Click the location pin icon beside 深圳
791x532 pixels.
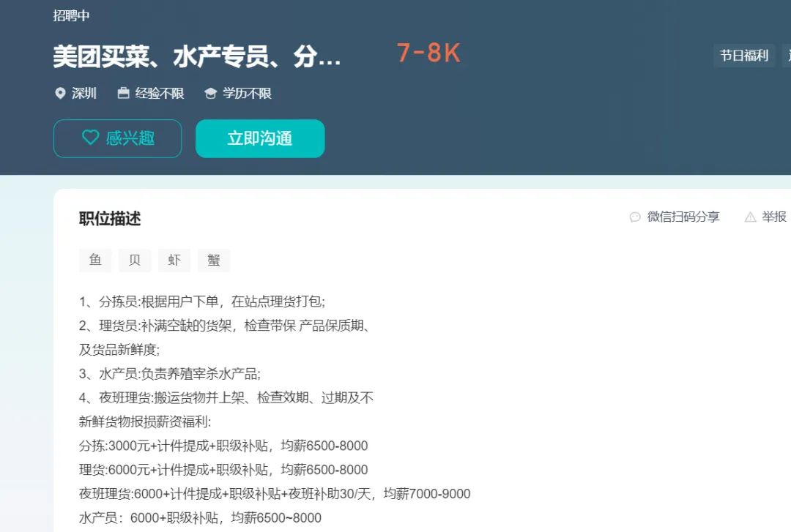pyautogui.click(x=61, y=94)
